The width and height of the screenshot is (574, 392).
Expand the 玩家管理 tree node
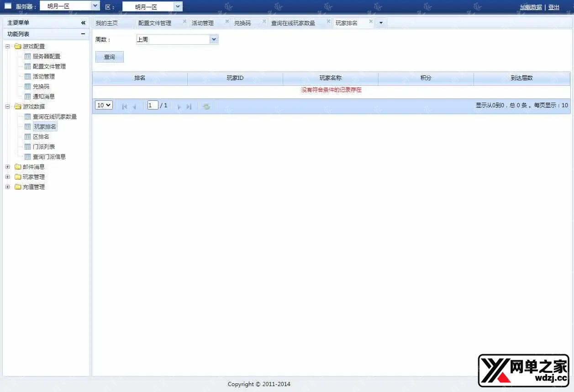coord(7,177)
